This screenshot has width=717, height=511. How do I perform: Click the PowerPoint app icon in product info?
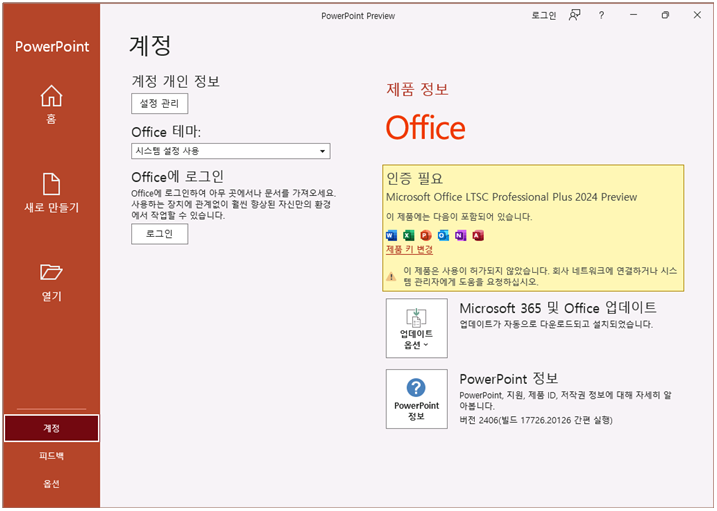(x=426, y=235)
